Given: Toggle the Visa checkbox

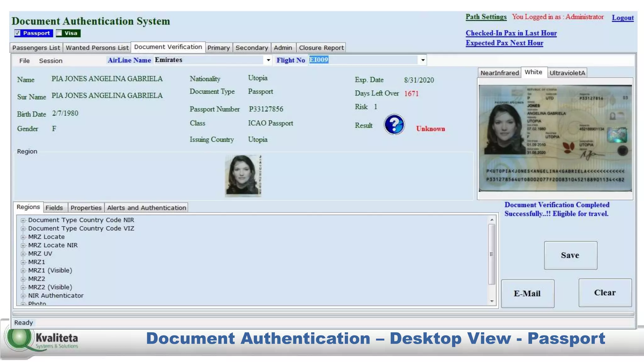Looking at the screenshot, I should (x=59, y=33).
